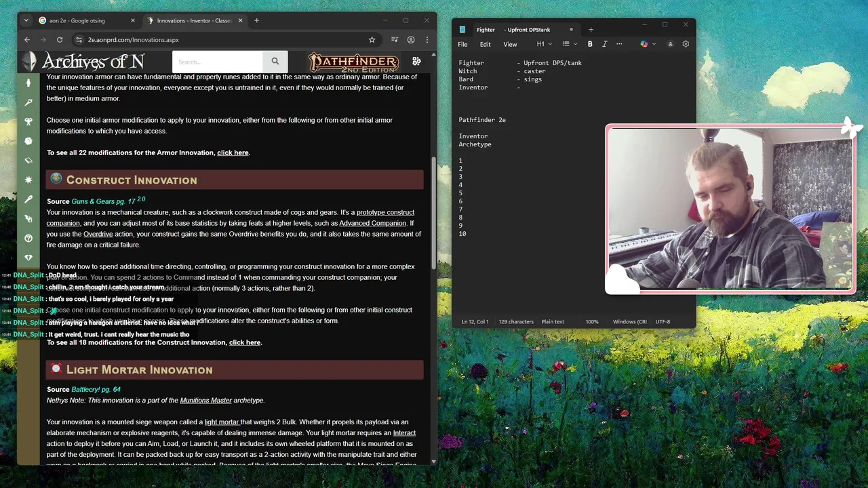Image resolution: width=868 pixels, height=488 pixels.
Task: Open the 'light mortar' link
Action: tap(222, 422)
